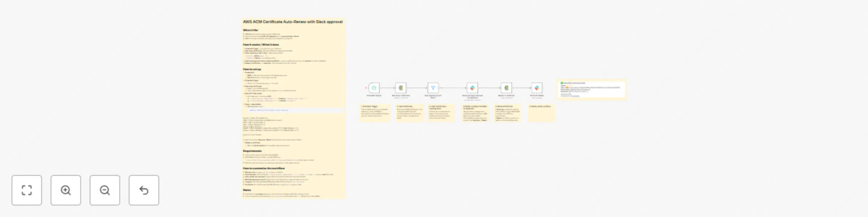This screenshot has width=868, height=217.
Task: Select the Schedule Trigger clock node
Action: click(374, 88)
